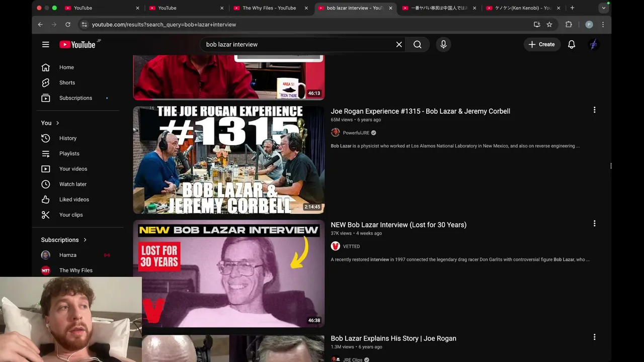Click the magnifier search button
The image size is (644, 362).
(418, 44)
